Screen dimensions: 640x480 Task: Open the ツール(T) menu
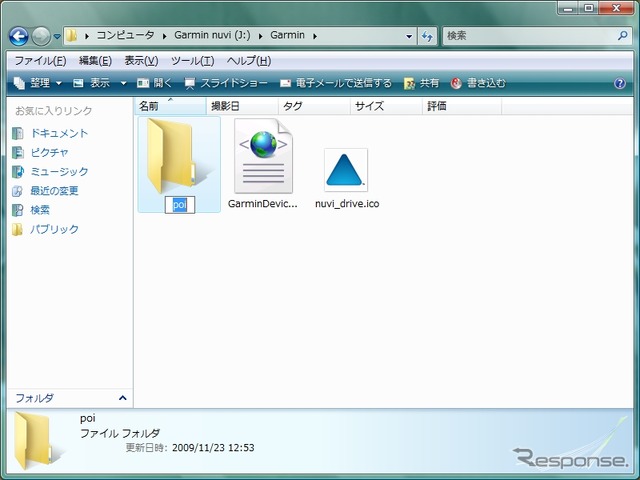click(x=192, y=61)
